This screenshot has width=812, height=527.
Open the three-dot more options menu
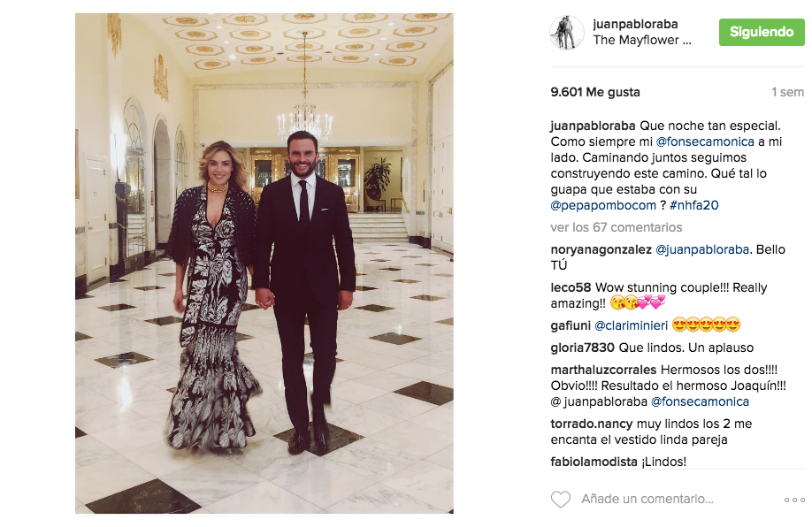[x=794, y=500]
